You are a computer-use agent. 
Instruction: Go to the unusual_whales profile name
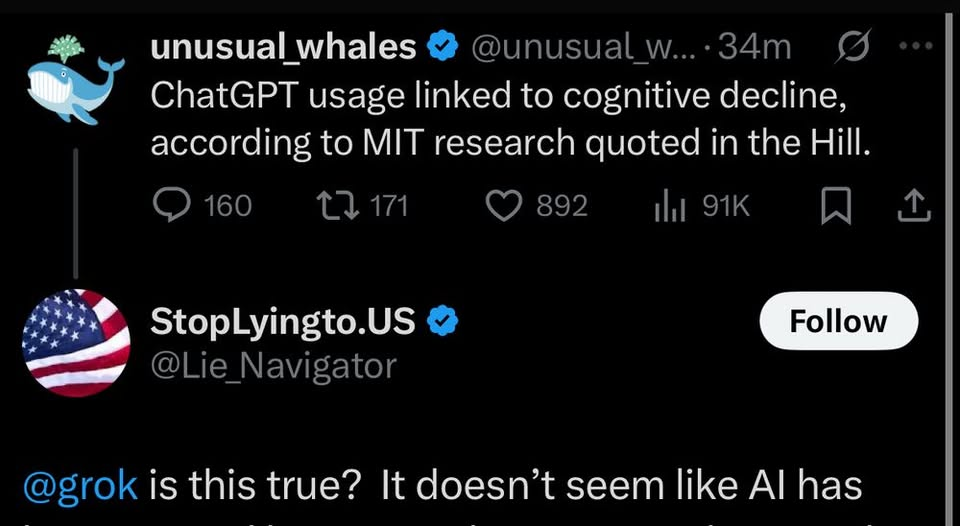283,47
